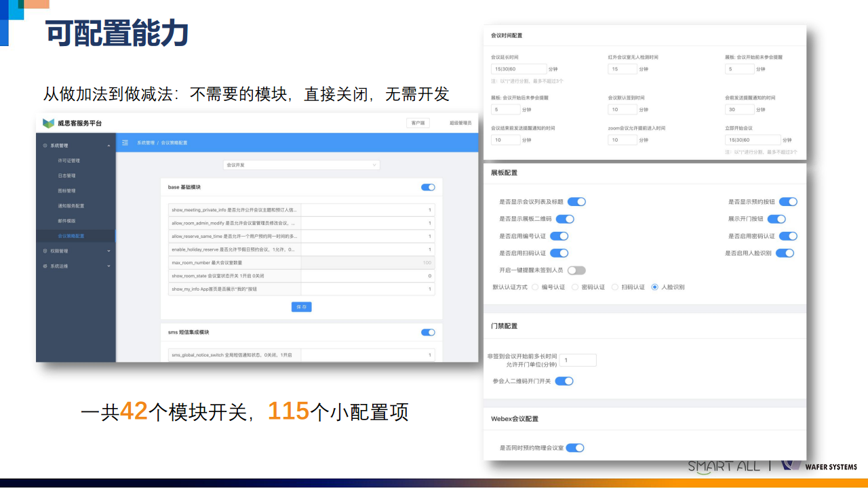Toggle 是否启用密码认证 switch
This screenshot has width=868, height=488.
pyautogui.click(x=788, y=236)
